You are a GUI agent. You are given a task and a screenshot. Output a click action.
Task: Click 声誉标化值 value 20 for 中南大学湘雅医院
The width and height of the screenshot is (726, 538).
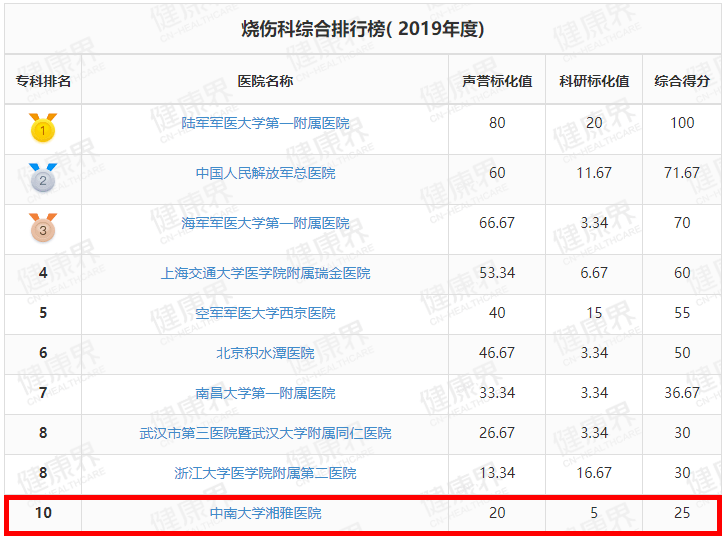(x=497, y=513)
